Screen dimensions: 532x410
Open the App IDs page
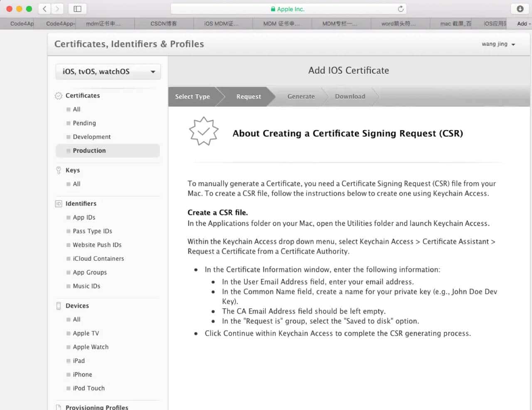(84, 217)
